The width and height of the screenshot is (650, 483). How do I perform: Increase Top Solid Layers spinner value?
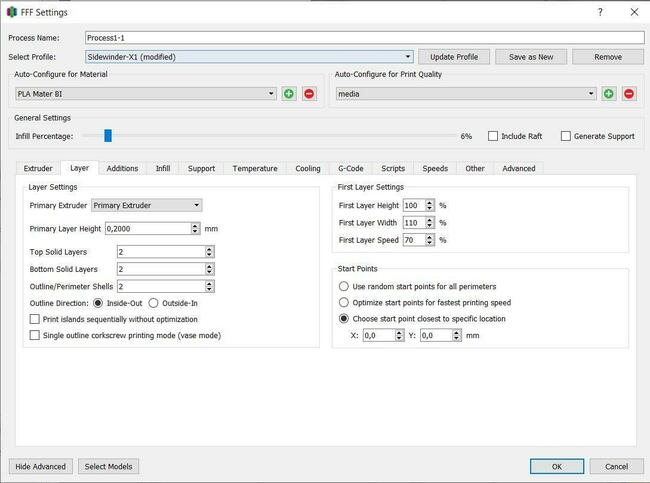pyautogui.click(x=209, y=249)
